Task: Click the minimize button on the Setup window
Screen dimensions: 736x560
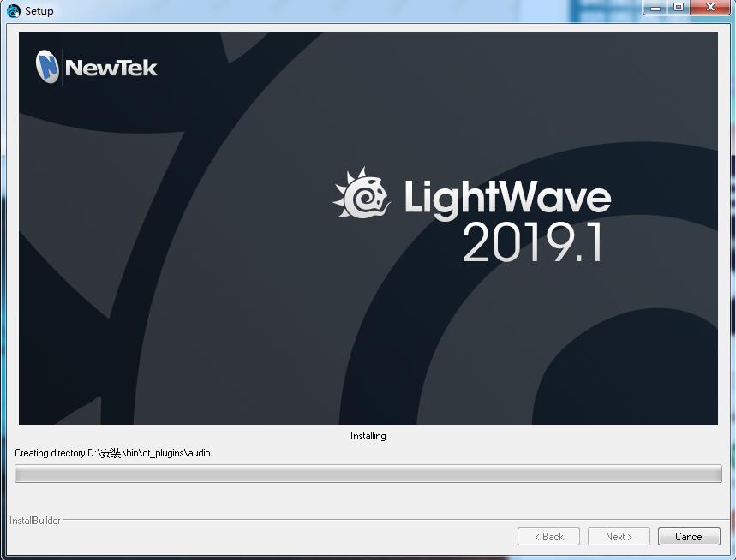Action: click(x=656, y=8)
